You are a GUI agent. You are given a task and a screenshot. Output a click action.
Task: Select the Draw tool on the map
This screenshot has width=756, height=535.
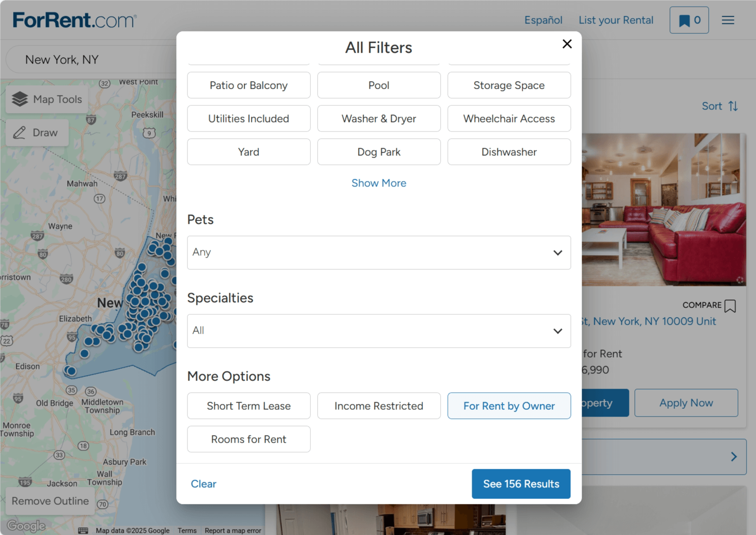pos(37,132)
